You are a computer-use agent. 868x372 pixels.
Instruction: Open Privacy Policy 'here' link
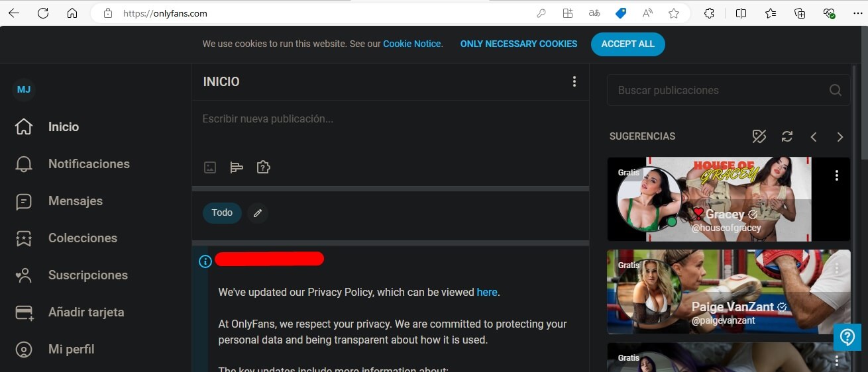(x=487, y=292)
